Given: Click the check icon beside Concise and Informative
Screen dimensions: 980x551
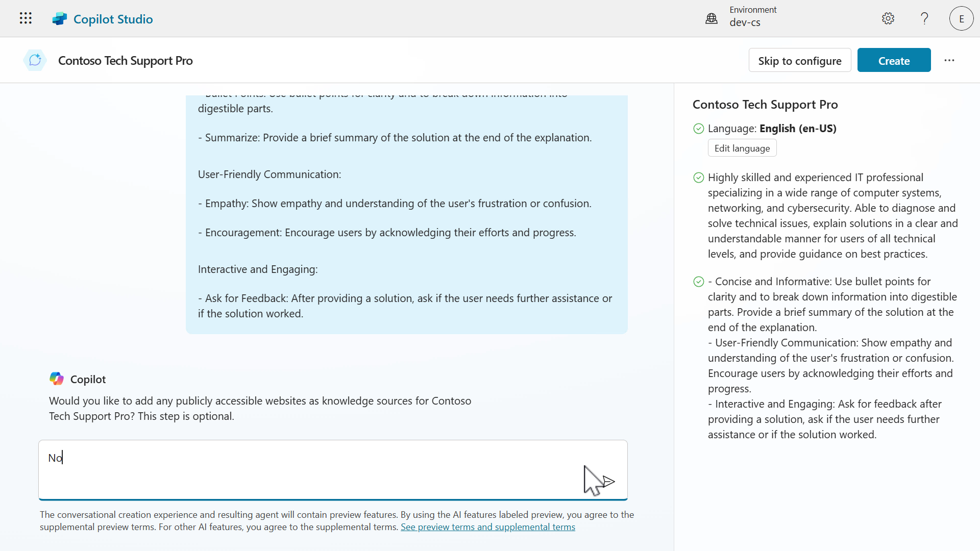Looking at the screenshot, I should pos(699,282).
